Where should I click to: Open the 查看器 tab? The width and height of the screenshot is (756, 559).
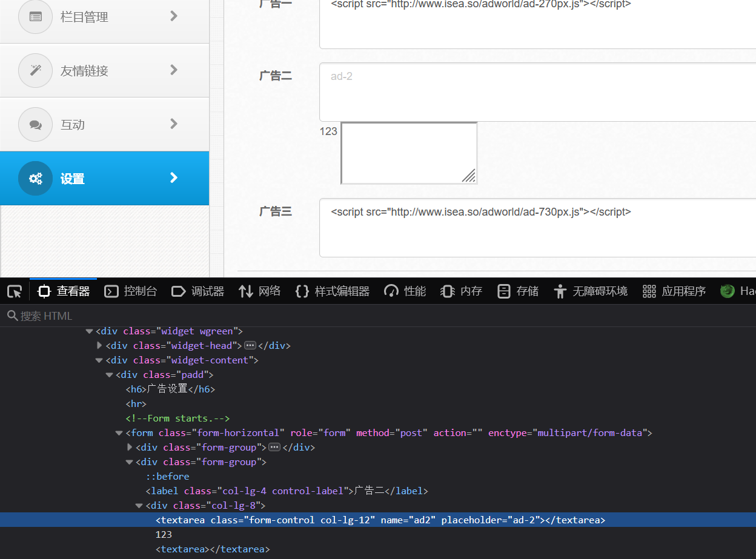tap(64, 291)
